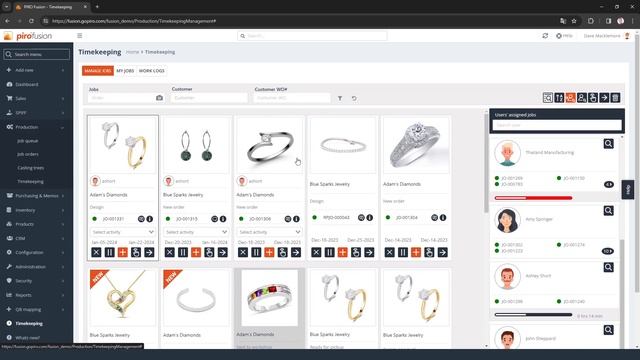Click the vertical Help side tab
Screen dimensions: 640x360
[x=628, y=190]
